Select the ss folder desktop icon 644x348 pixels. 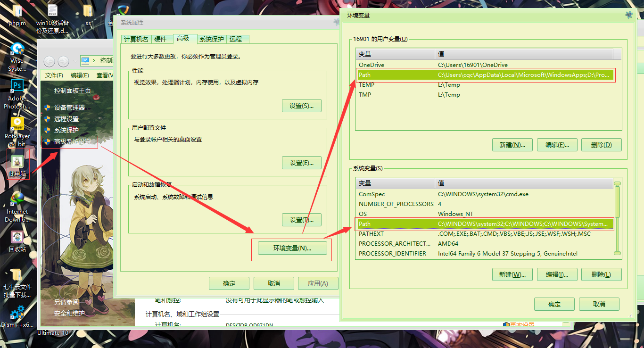[88, 15]
